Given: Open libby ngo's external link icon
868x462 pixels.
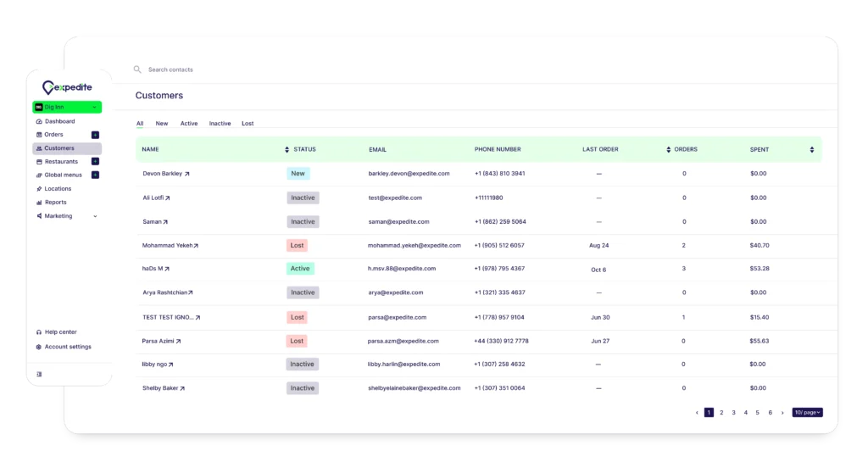Looking at the screenshot, I should pyautogui.click(x=171, y=365).
